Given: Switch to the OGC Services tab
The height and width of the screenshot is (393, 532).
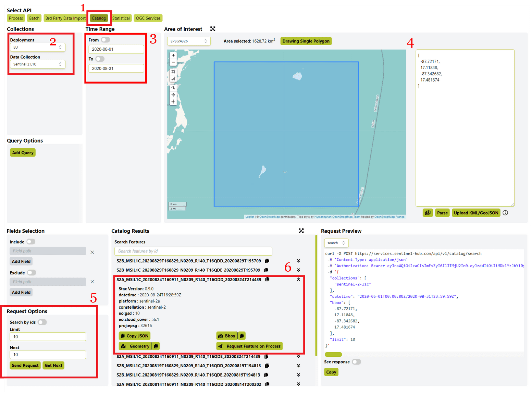Looking at the screenshot, I should (148, 18).
